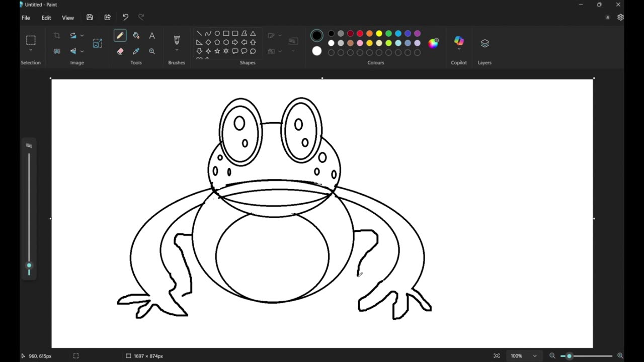The width and height of the screenshot is (644, 362).
Task: Choose the Colour picker eyedropper
Action: (x=136, y=51)
